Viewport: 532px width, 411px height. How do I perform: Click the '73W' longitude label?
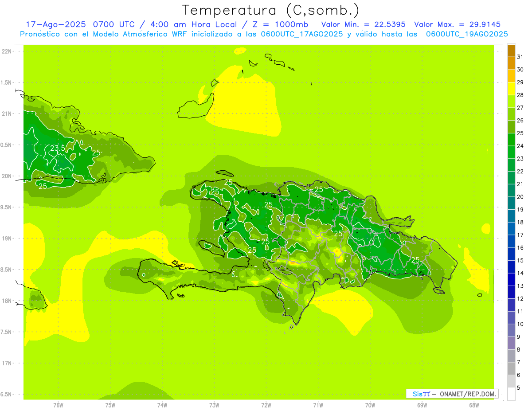pyautogui.click(x=214, y=405)
